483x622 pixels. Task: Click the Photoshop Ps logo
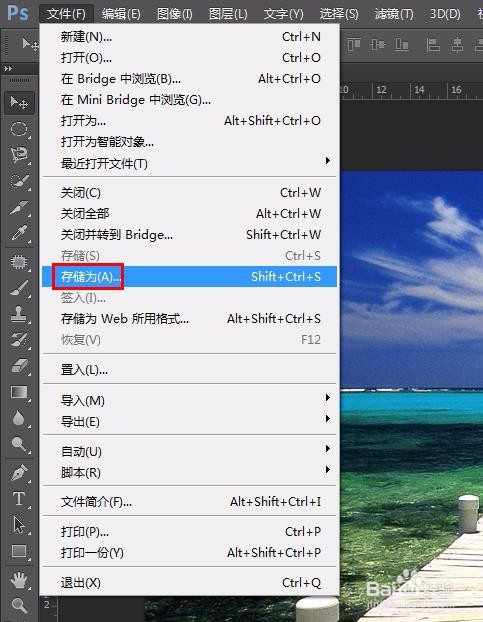(x=18, y=13)
